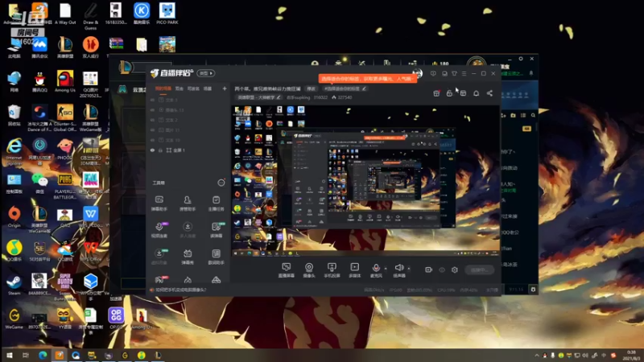Viewport: 644px width, 362px height.
Task: Click the user avatar in streaming title bar
Action: pyautogui.click(x=418, y=73)
